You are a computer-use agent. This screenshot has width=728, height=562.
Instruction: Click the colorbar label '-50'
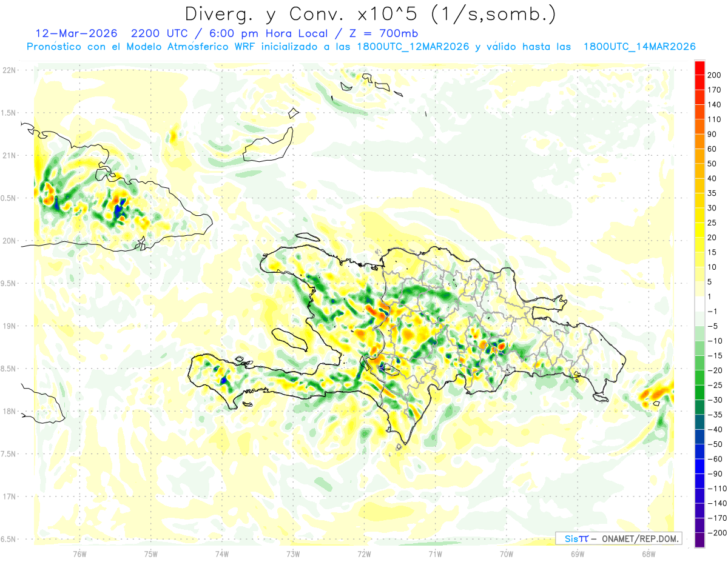click(x=716, y=444)
